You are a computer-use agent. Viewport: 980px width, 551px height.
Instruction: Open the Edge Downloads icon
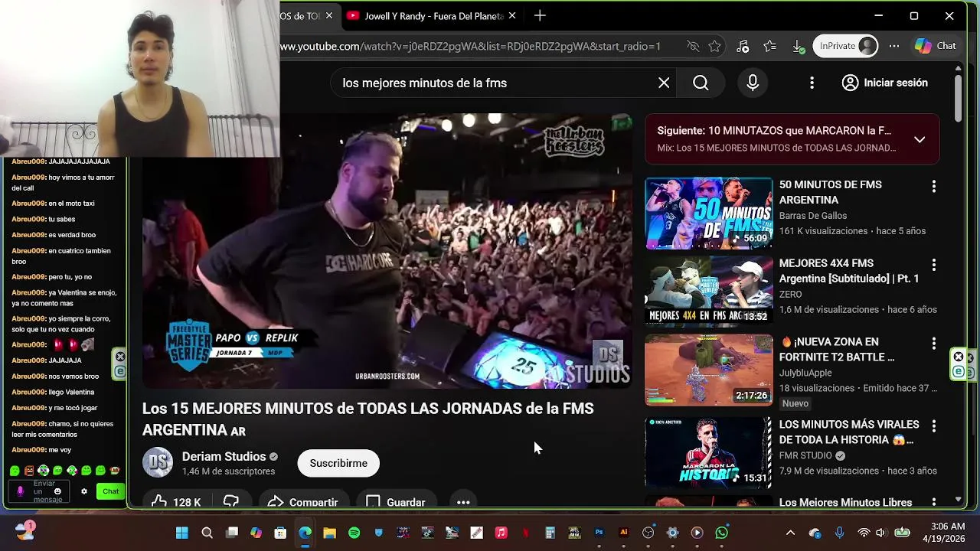coord(798,46)
